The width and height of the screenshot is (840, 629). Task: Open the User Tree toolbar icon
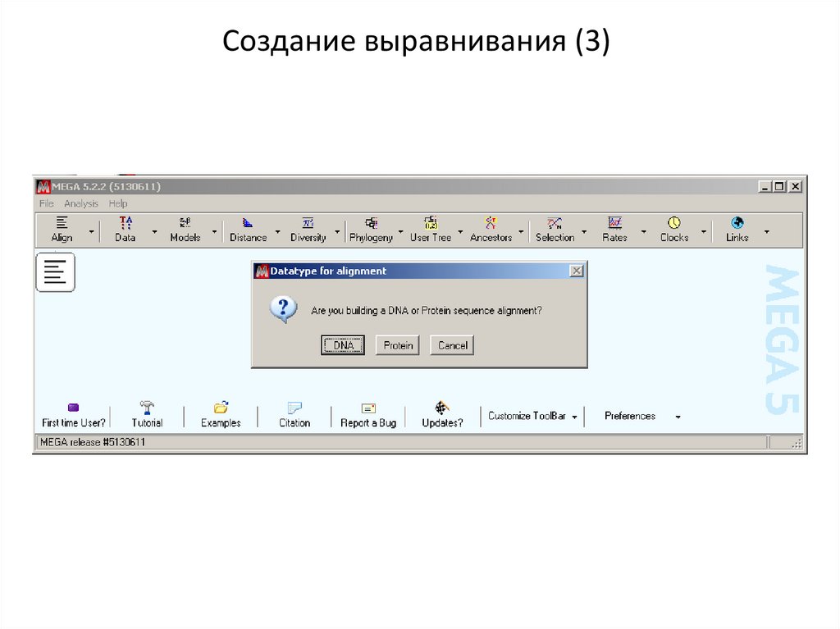(x=431, y=230)
